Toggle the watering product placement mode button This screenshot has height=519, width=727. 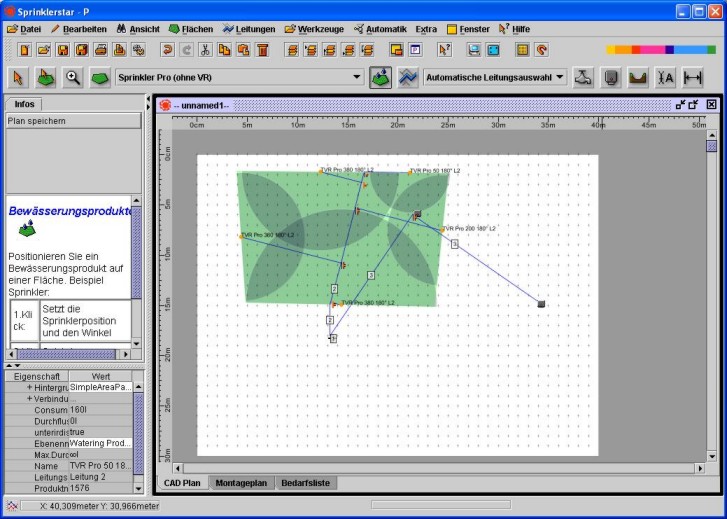pos(380,77)
